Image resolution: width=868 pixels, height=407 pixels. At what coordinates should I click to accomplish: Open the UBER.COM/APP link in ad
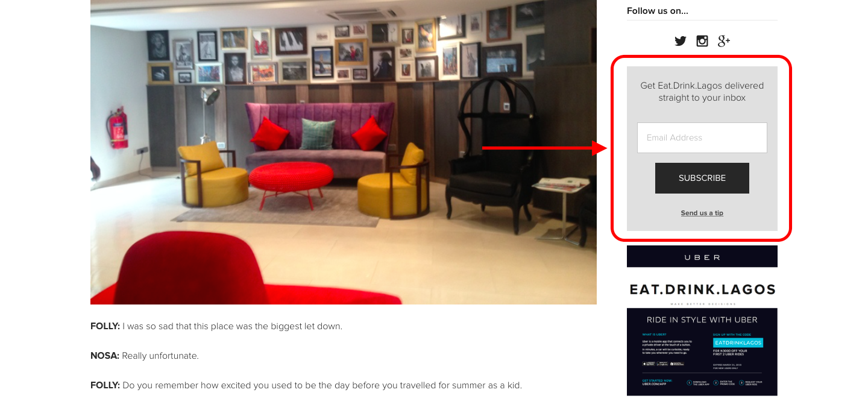[654, 384]
